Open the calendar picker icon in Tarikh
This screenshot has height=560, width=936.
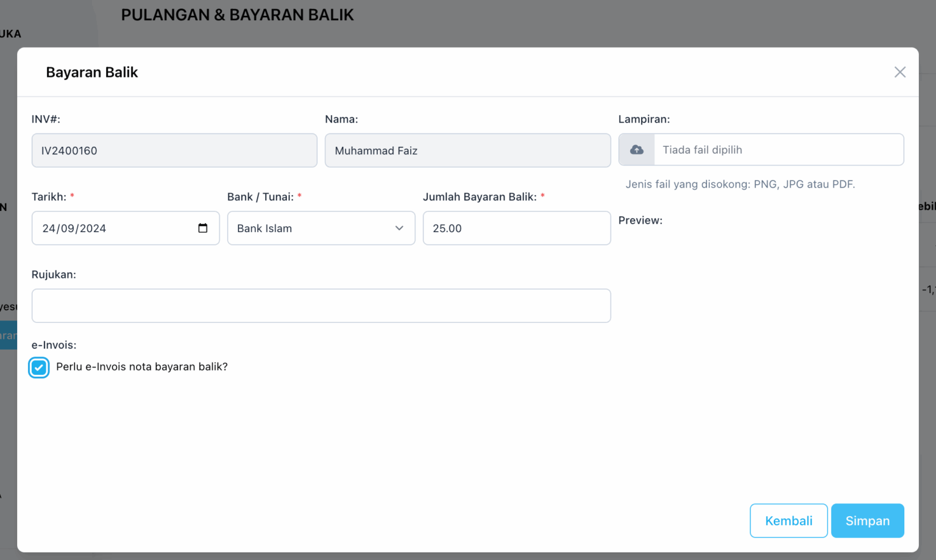(203, 228)
